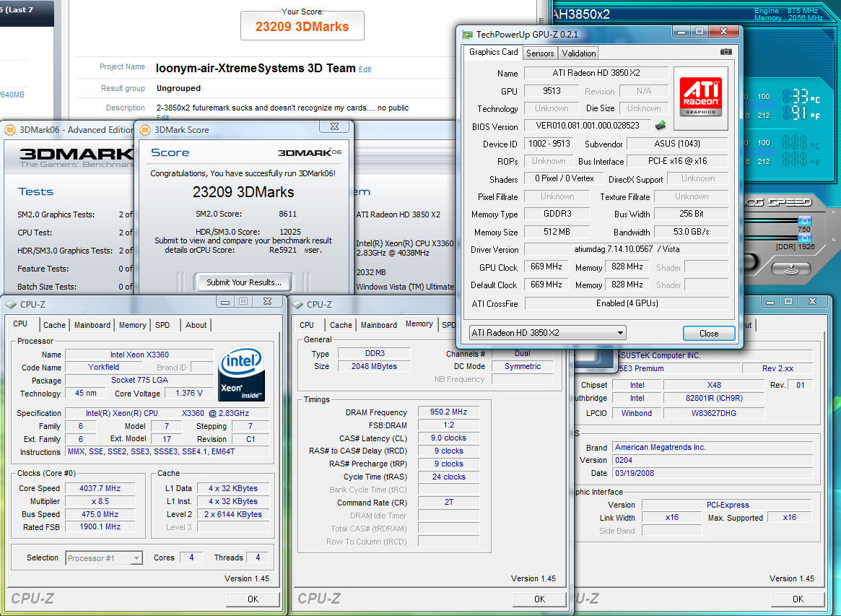
Task: Click the 3DMark06 Advanced Edition title bar icon
Action: click(x=9, y=130)
